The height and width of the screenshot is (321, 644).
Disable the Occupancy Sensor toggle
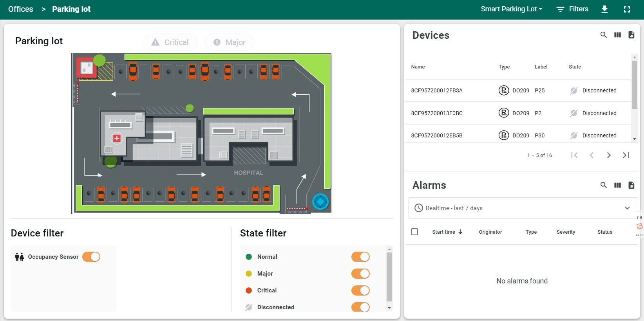(91, 257)
